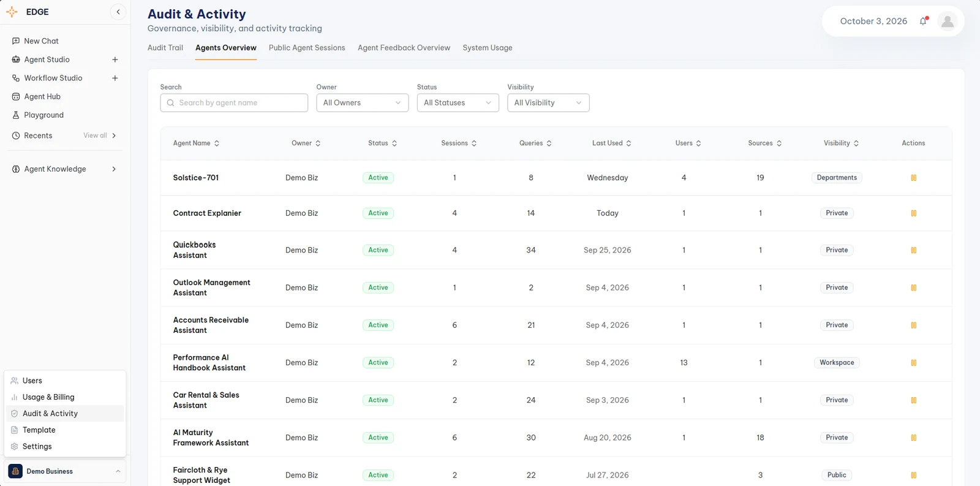Click the Contract Explainer agent name
Screen dimensions: 980x486
tap(207, 213)
